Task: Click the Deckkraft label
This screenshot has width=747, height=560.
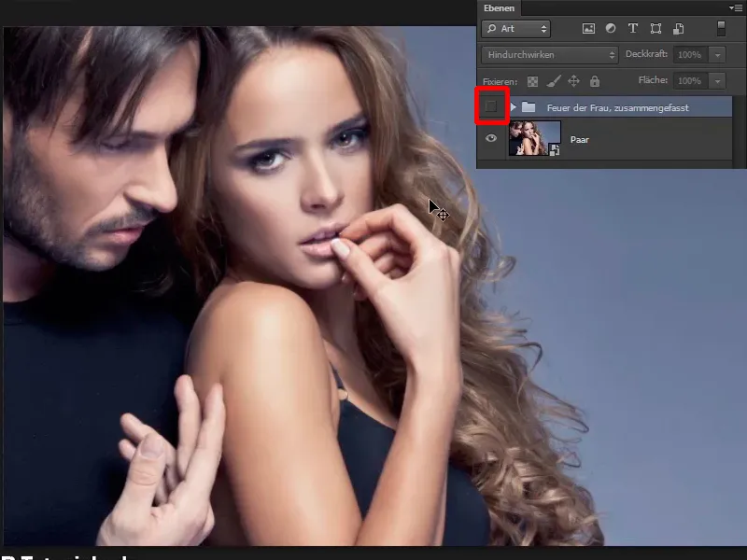Action: [646, 54]
